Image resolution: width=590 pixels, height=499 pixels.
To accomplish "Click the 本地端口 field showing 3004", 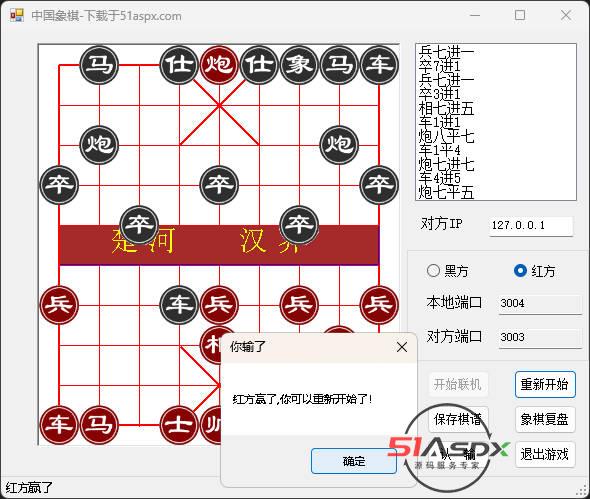I will tap(540, 304).
